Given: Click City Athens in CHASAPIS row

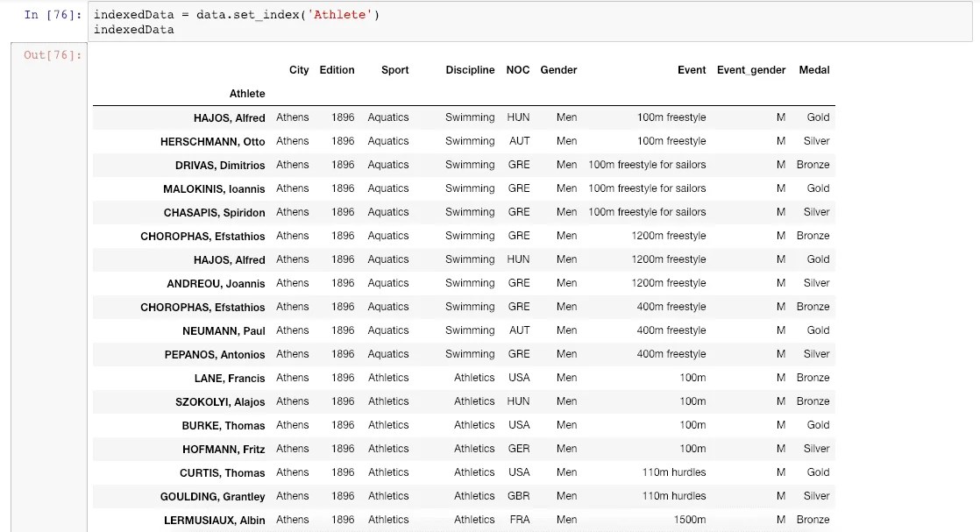Looking at the screenshot, I should pyautogui.click(x=293, y=213).
